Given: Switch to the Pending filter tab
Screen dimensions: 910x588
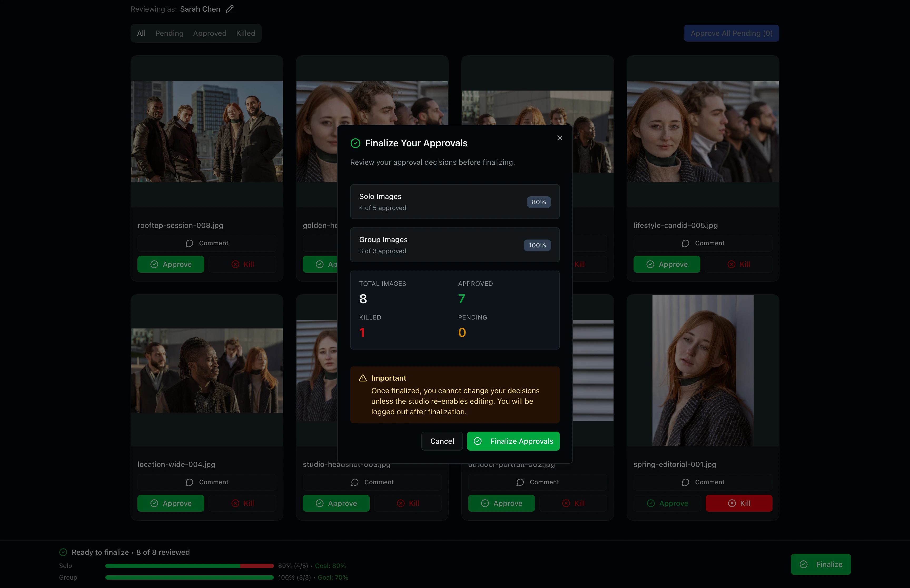Looking at the screenshot, I should point(169,33).
